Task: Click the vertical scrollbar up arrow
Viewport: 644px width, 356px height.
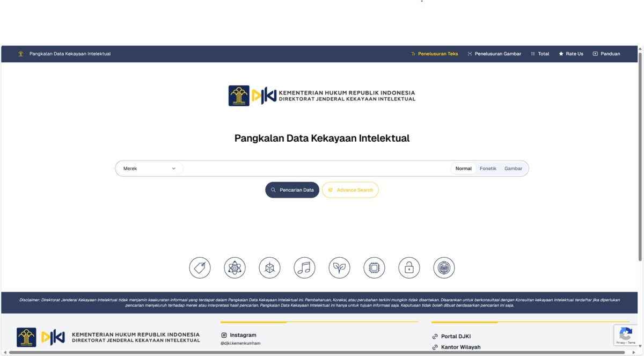Action: pos(640,49)
